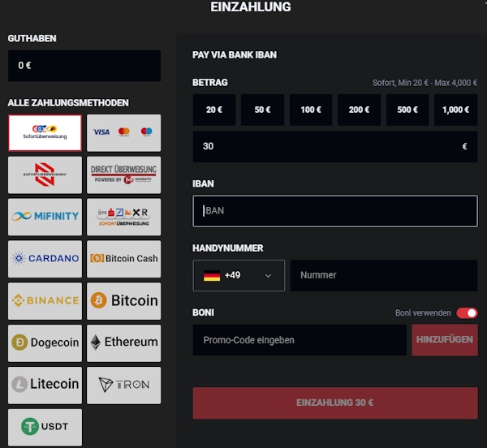This screenshot has height=448, width=487.
Task: Choose Bitcoin Cash payment method
Action: coord(123,259)
